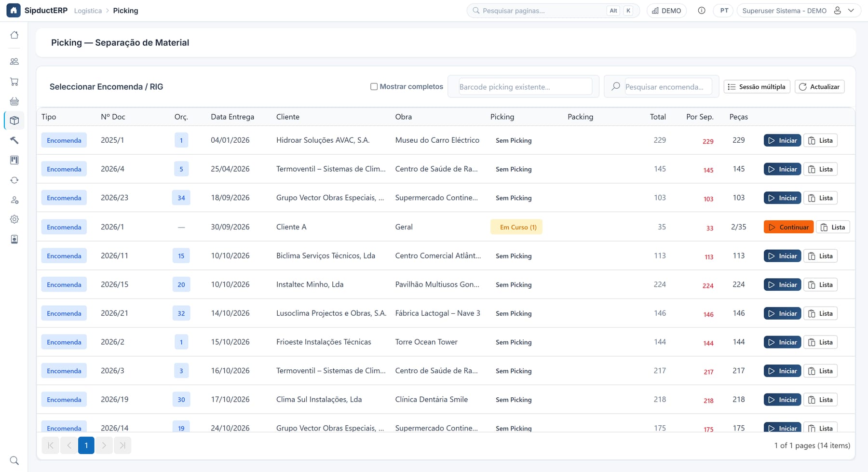This screenshot has width=868, height=472.
Task: Click the SipductERP logo icon
Action: pyautogui.click(x=14, y=11)
